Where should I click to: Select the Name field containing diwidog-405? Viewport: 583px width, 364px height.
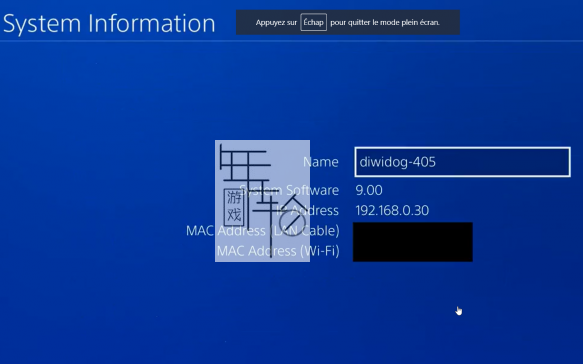click(462, 162)
